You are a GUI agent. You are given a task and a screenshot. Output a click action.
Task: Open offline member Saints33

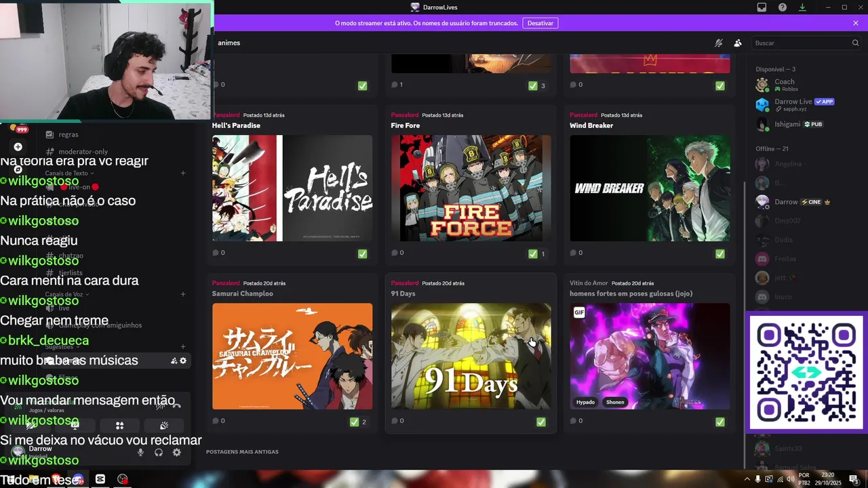[x=807, y=449]
